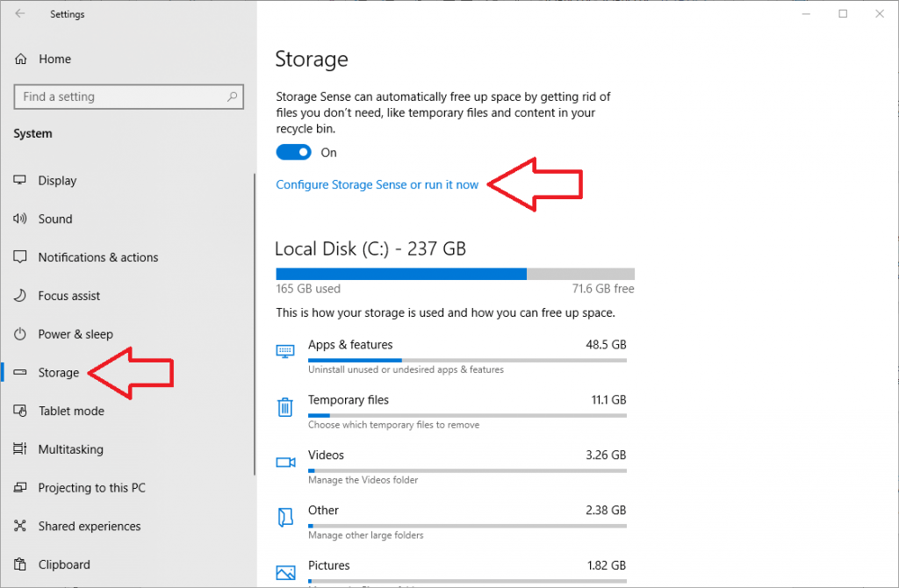Click the 3.26 GB size value

pos(606,455)
